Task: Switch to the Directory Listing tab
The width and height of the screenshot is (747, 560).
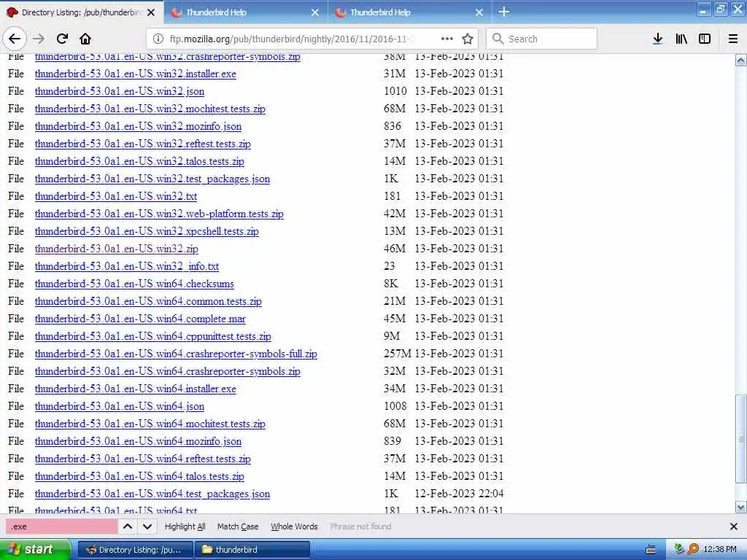Action: pos(82,12)
